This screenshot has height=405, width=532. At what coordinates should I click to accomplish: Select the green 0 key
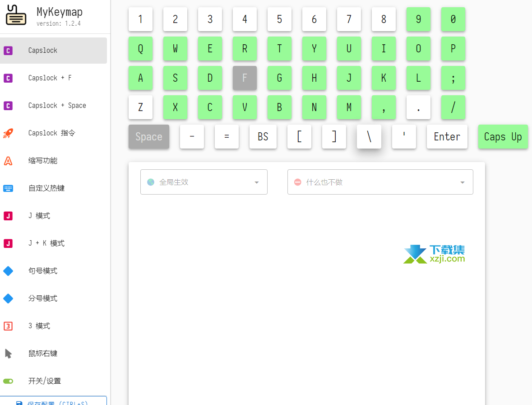point(453,19)
